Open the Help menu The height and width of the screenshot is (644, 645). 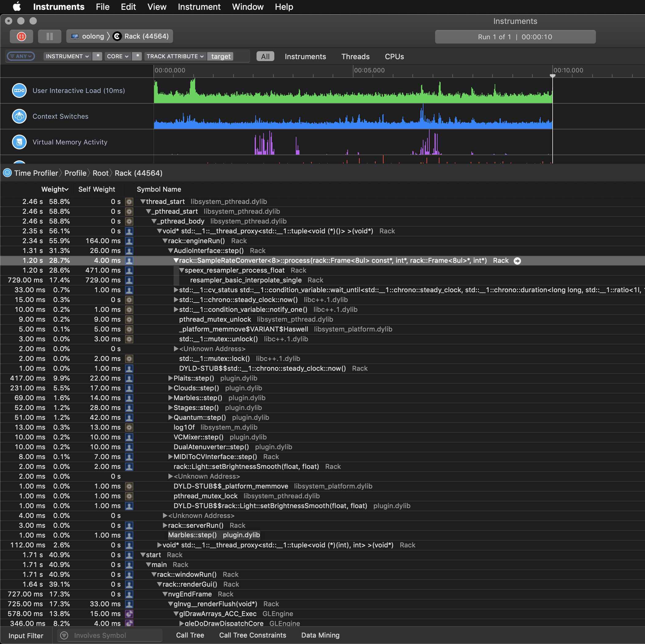[x=284, y=7]
